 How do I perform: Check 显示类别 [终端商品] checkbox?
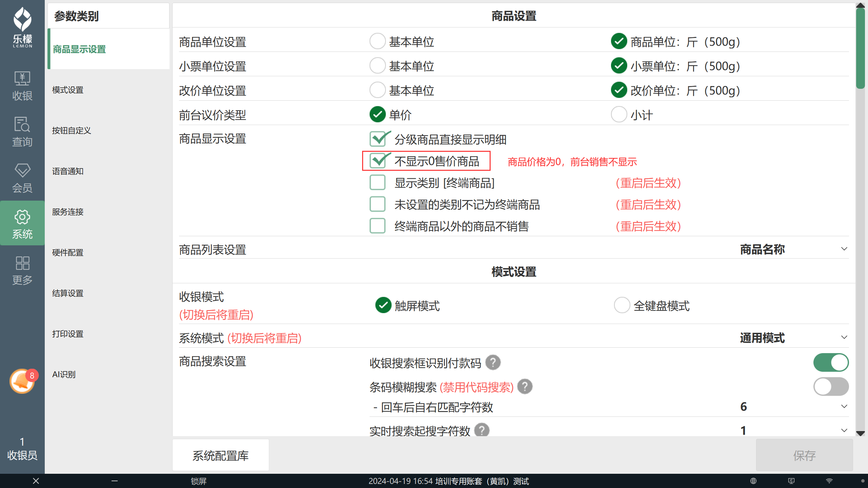tap(378, 183)
